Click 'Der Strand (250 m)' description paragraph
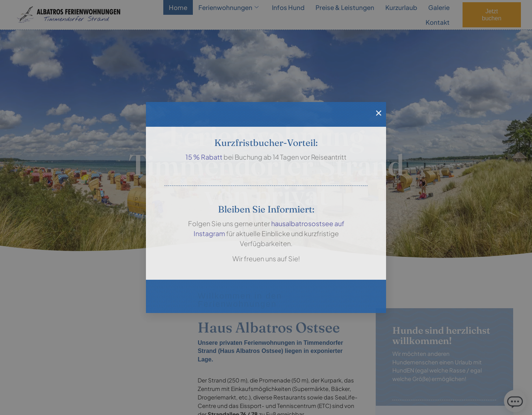 click(278, 396)
